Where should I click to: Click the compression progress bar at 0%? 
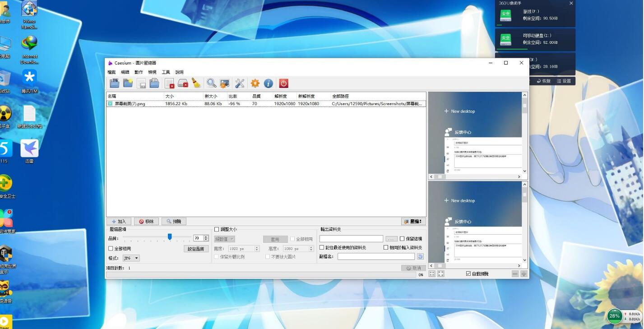point(261,274)
